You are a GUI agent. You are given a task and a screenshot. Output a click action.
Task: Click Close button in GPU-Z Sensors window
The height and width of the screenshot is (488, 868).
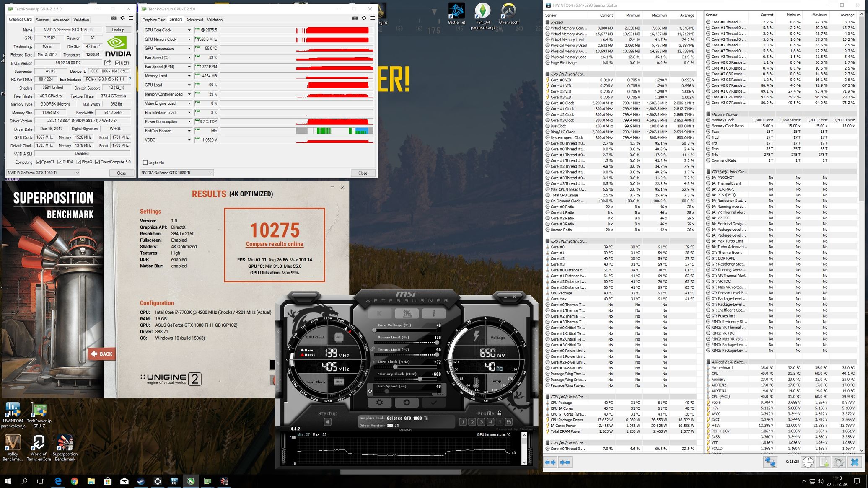[363, 173]
